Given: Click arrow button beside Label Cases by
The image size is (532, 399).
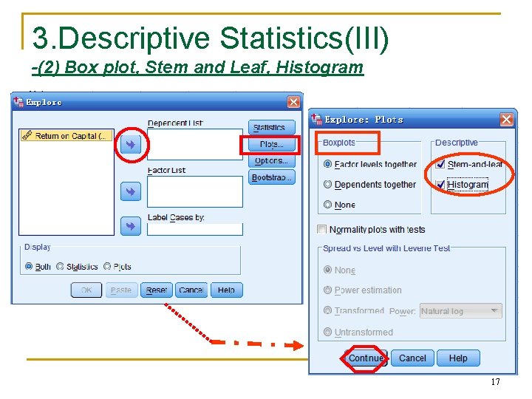Looking at the screenshot, I should [131, 226].
